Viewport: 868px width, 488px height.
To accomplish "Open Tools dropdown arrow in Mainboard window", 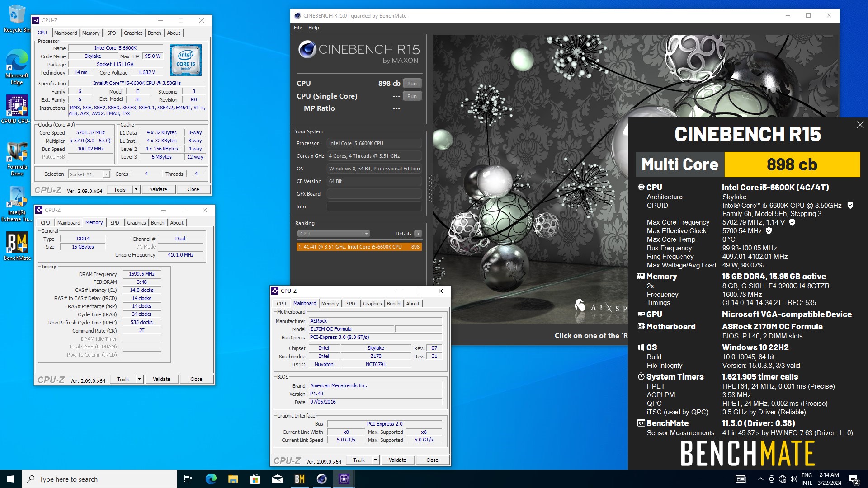I will tap(375, 460).
